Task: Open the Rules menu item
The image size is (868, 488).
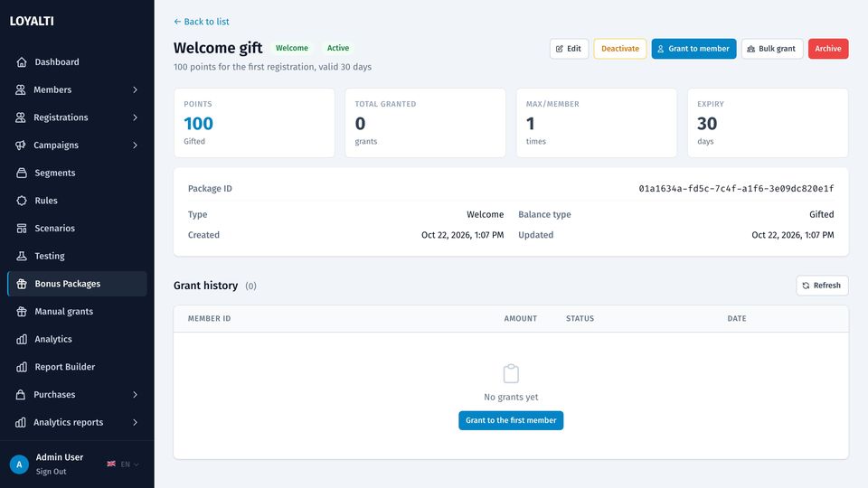Action: tap(77, 201)
